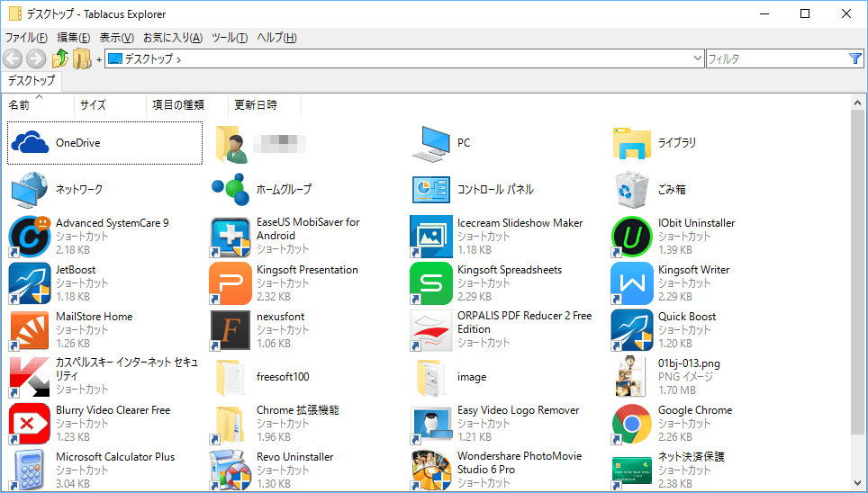
Task: Select Wondershare PhotoMovie Studio 6 Pro icon
Action: point(431,471)
